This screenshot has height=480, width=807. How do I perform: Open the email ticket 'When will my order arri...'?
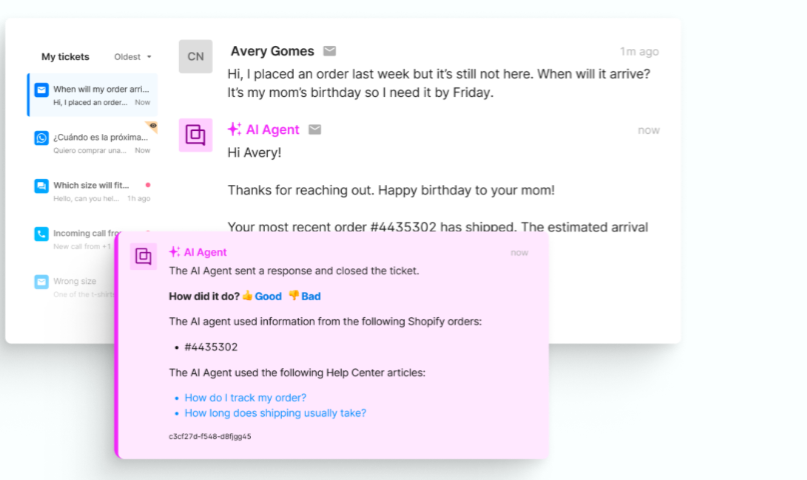coord(95,95)
